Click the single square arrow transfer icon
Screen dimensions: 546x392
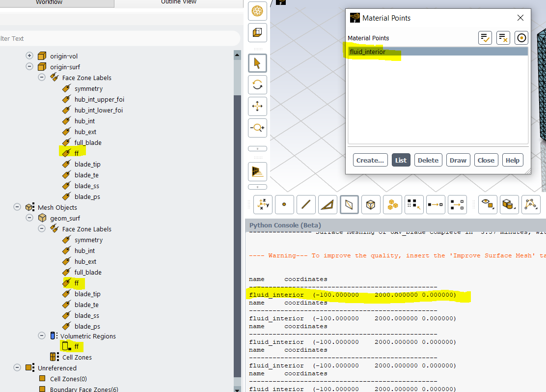click(x=436, y=204)
